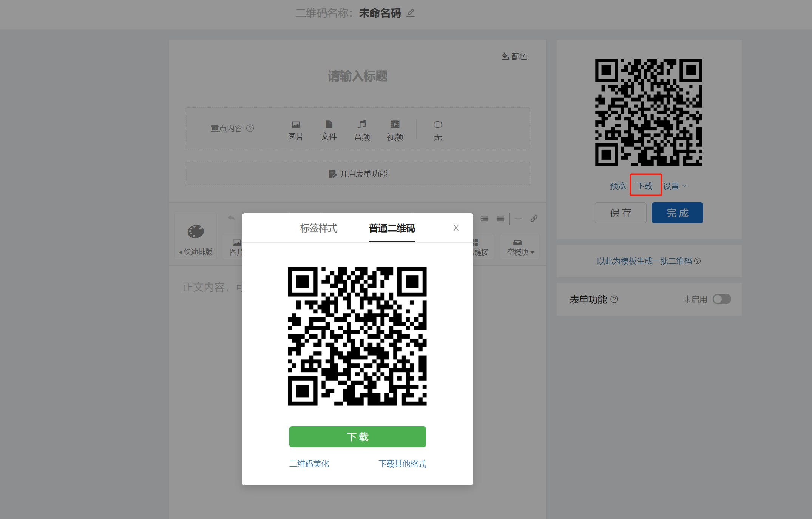Click the undo arrow in editor toolbar
Screen dimensions: 812x519
[x=232, y=218]
